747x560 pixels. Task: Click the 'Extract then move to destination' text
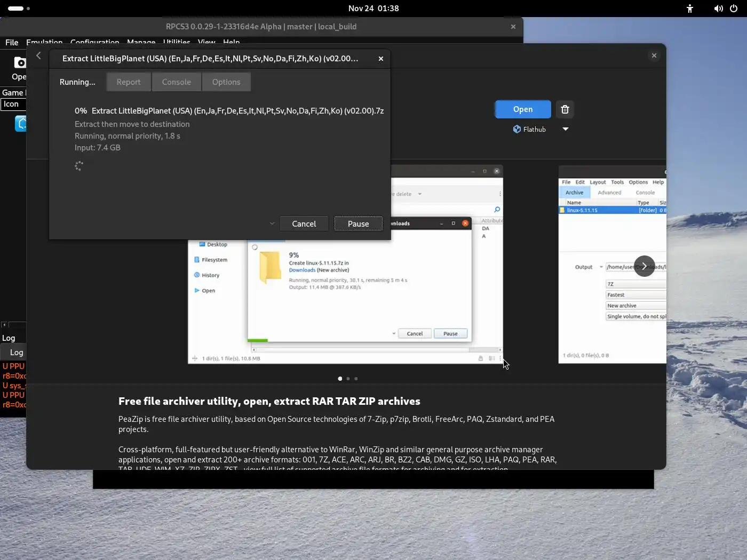coord(132,124)
